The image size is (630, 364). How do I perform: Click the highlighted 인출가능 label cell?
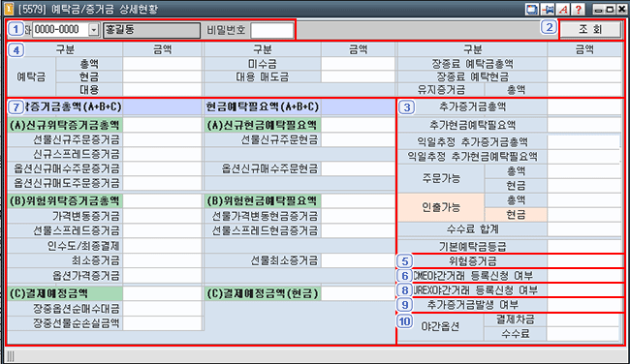[441, 207]
